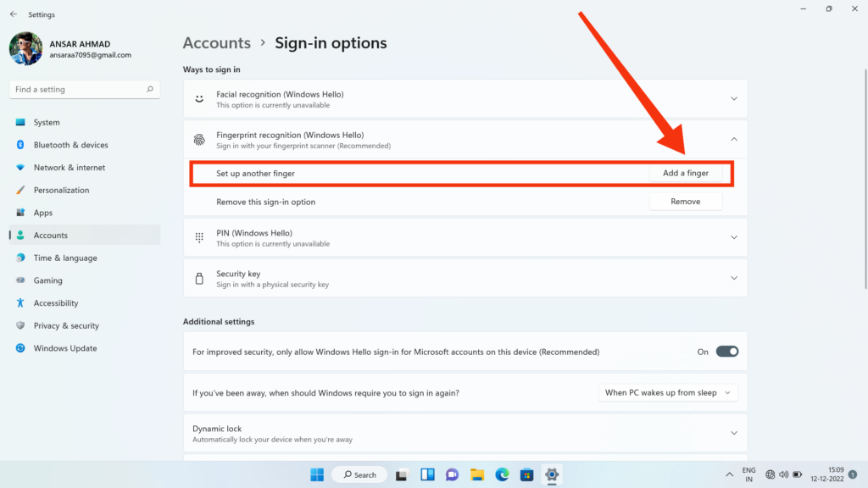This screenshot has width=868, height=488.
Task: Click the Settings back arrow
Action: 14,14
